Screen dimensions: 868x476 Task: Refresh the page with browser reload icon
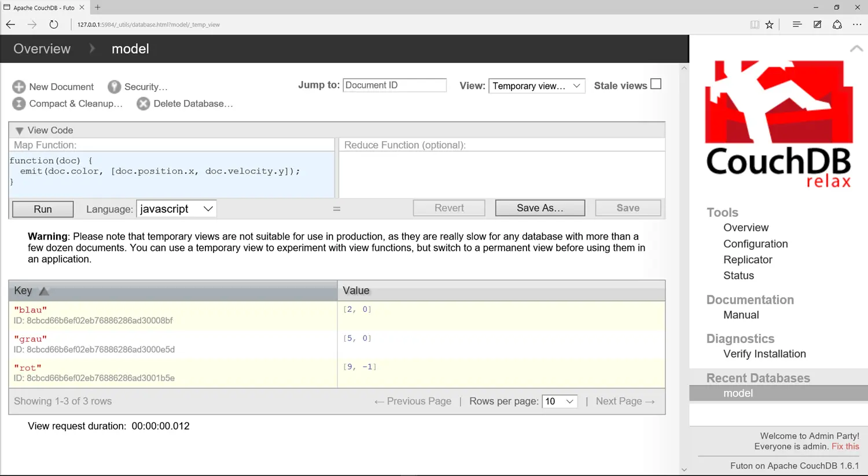point(53,24)
